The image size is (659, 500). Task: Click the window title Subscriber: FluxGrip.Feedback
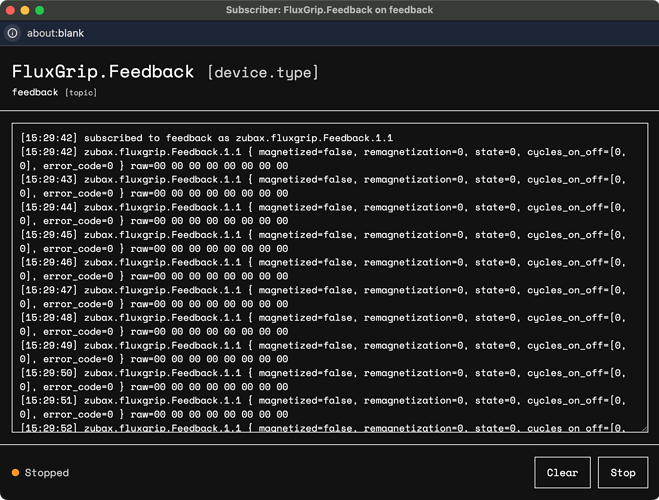click(x=329, y=10)
